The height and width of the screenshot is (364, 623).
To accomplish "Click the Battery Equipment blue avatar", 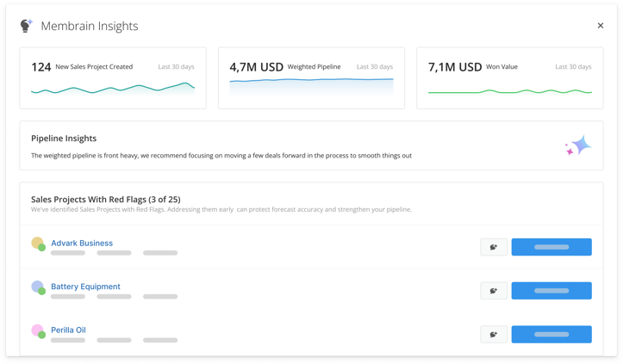I will pos(38,287).
